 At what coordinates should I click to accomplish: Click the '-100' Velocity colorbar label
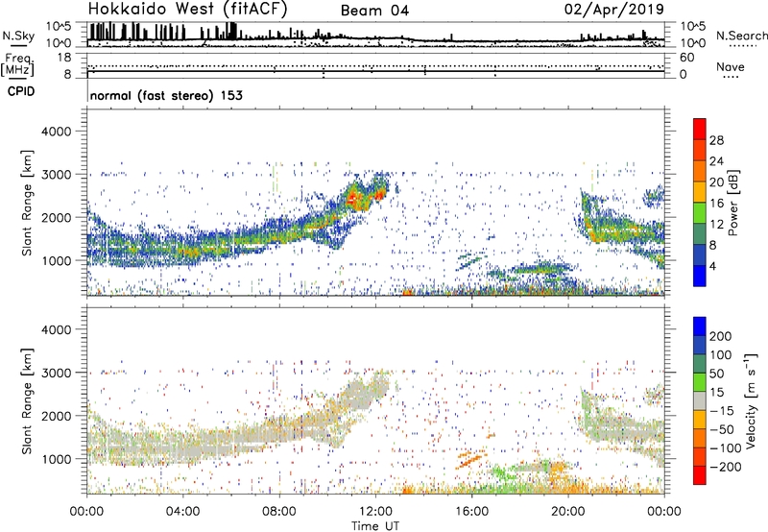point(726,448)
